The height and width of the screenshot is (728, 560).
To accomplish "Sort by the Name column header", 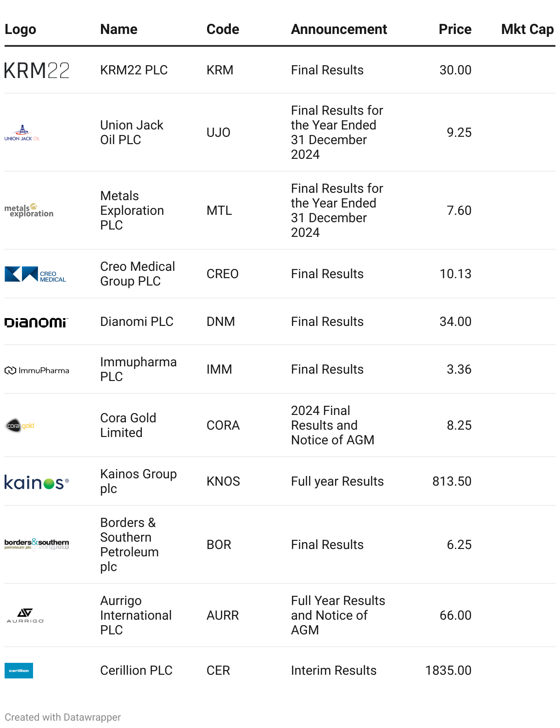I will 119,29.
